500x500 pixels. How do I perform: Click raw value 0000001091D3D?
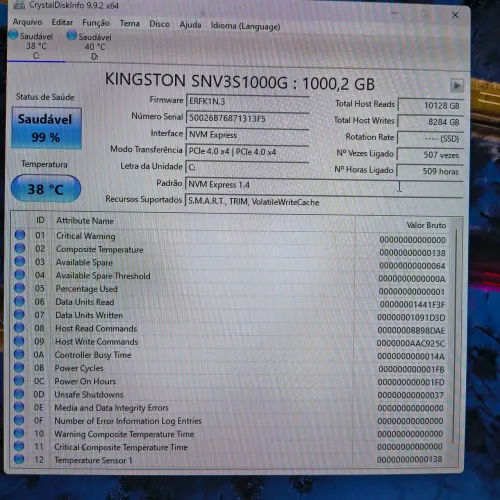(x=411, y=318)
